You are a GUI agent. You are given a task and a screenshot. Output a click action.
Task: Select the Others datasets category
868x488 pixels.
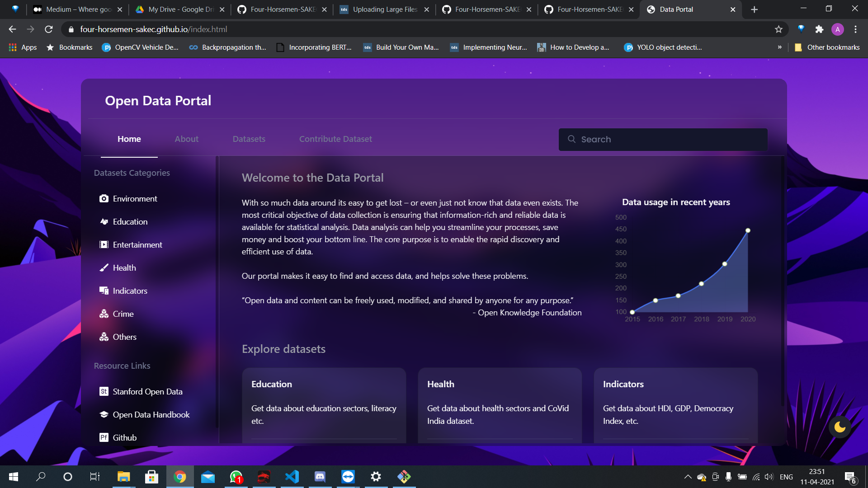point(124,337)
